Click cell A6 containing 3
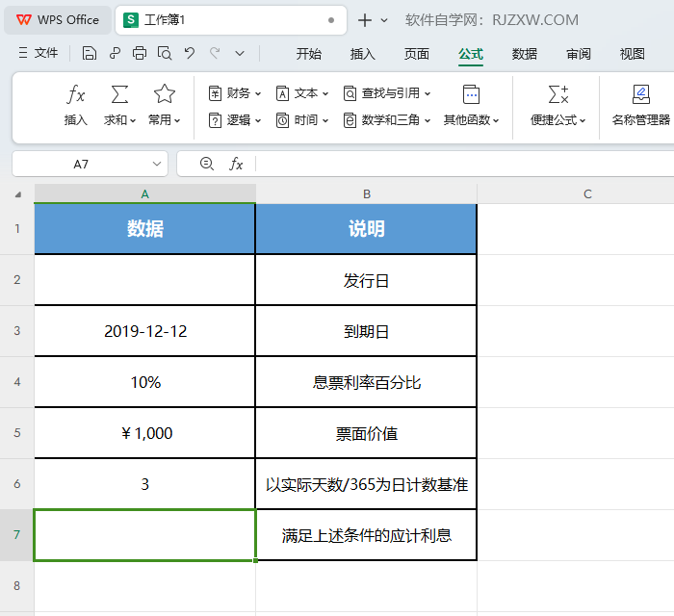674x616 pixels. (144, 484)
